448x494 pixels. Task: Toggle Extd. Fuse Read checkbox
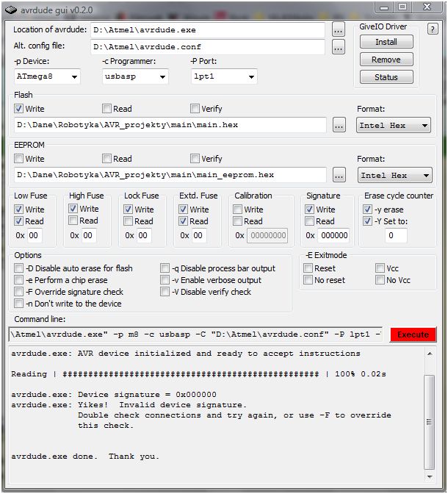[183, 221]
